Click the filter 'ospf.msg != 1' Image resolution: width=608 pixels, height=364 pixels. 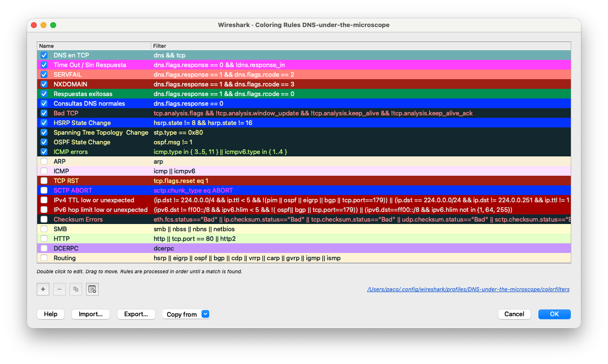173,142
